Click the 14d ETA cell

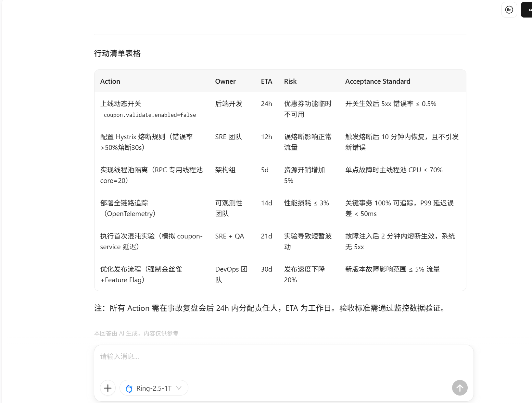pos(266,203)
